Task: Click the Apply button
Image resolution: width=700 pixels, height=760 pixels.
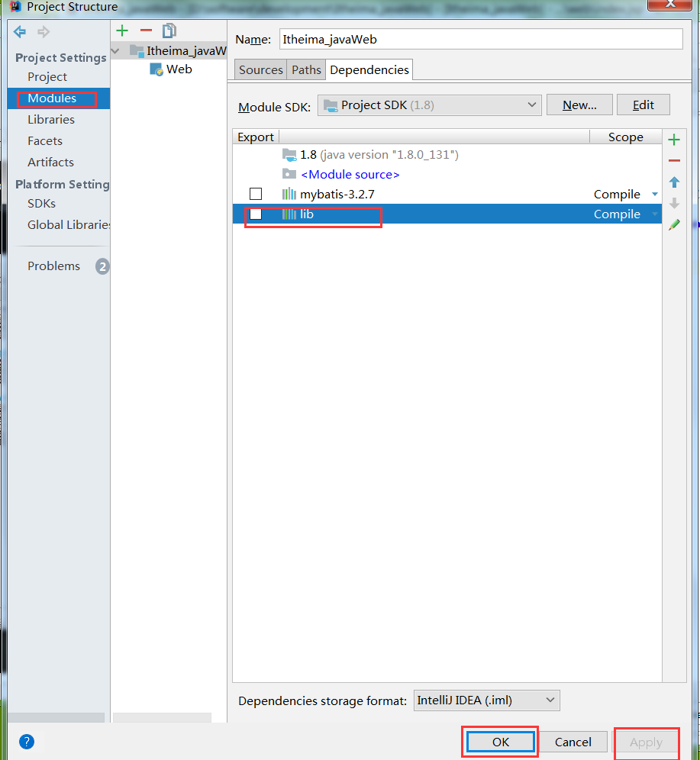Action: tap(646, 742)
